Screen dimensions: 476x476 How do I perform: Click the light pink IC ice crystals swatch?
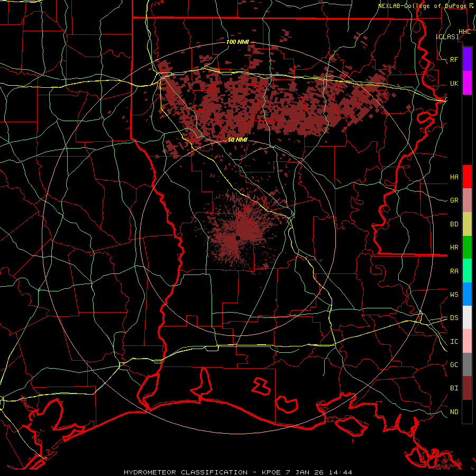point(467,341)
